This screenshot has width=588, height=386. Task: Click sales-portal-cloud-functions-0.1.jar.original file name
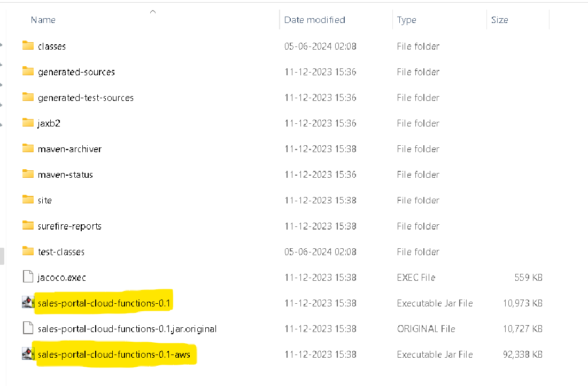[x=127, y=329]
